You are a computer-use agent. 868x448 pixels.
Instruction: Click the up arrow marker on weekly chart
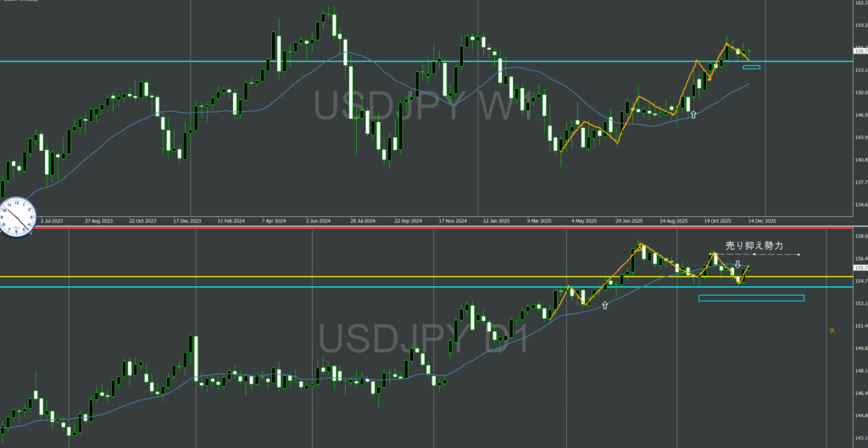(693, 113)
